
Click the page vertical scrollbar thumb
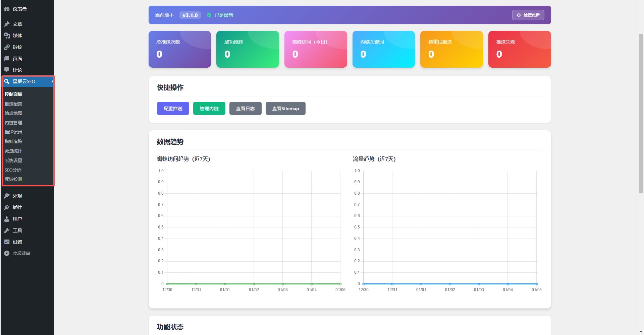click(x=641, y=113)
